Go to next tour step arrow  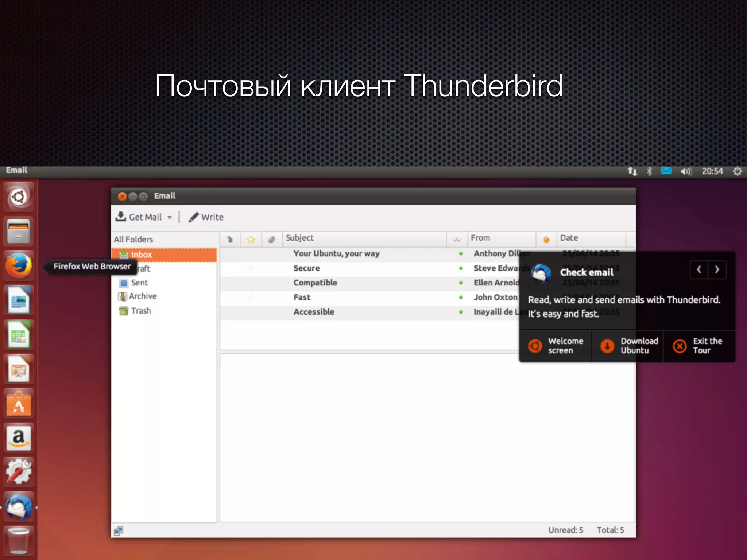(x=717, y=270)
